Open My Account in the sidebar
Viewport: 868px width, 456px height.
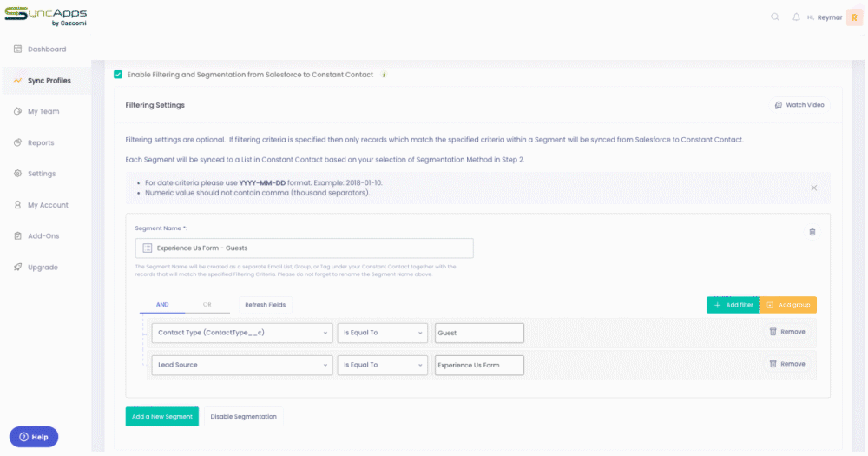48,205
